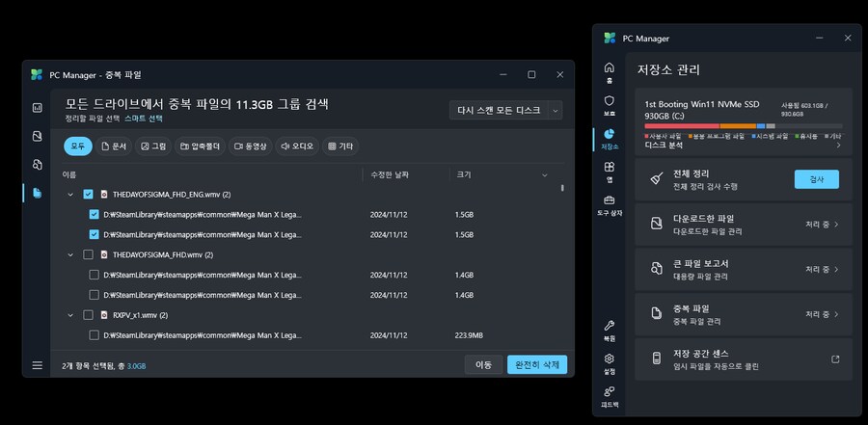Click the icon beside 다운로드한 파일 in storage window
The height and width of the screenshot is (425, 868).
pos(657,225)
